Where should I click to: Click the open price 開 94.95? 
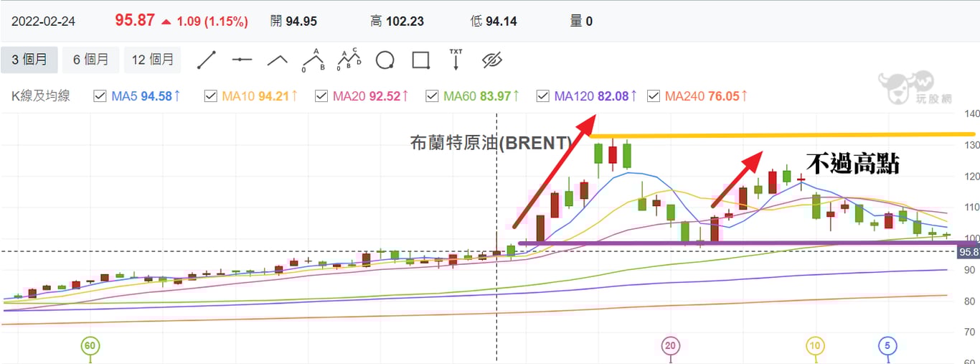point(293,22)
